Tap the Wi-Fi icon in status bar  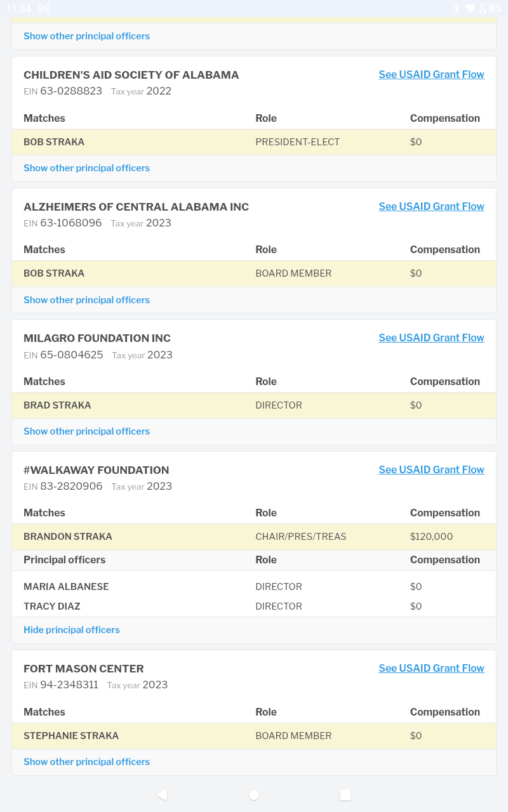click(470, 8)
